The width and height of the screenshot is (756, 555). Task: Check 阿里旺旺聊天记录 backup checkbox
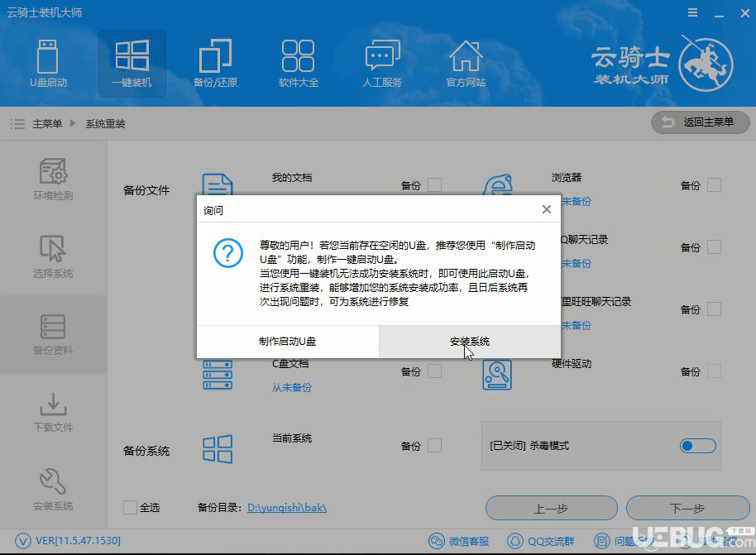point(714,309)
